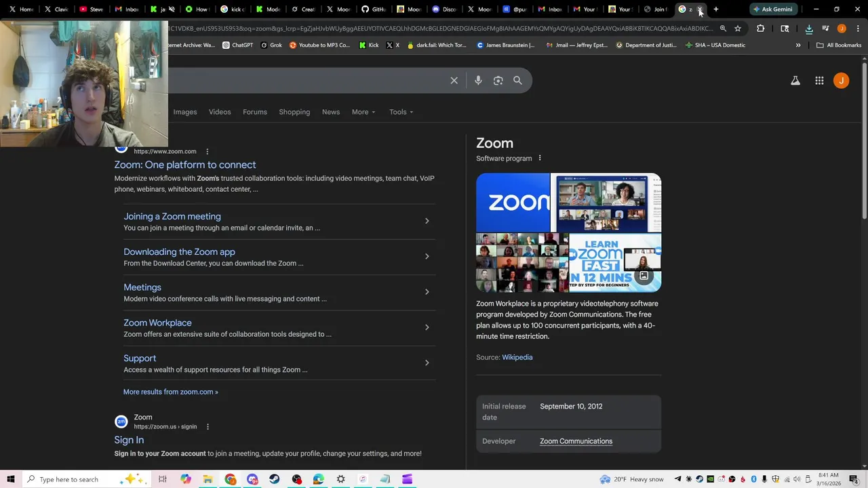
Task: Open the ChatGPT bookmark
Action: pyautogui.click(x=237, y=45)
